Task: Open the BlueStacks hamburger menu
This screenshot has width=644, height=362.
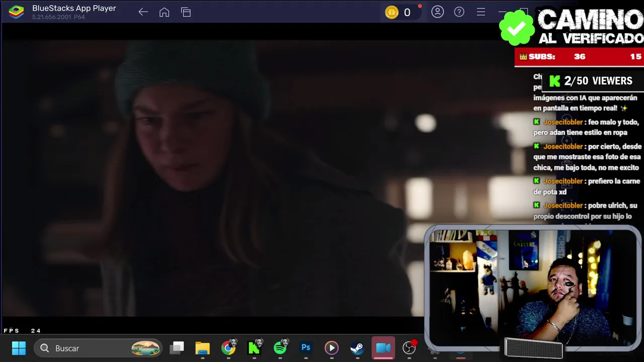Action: 481,12
